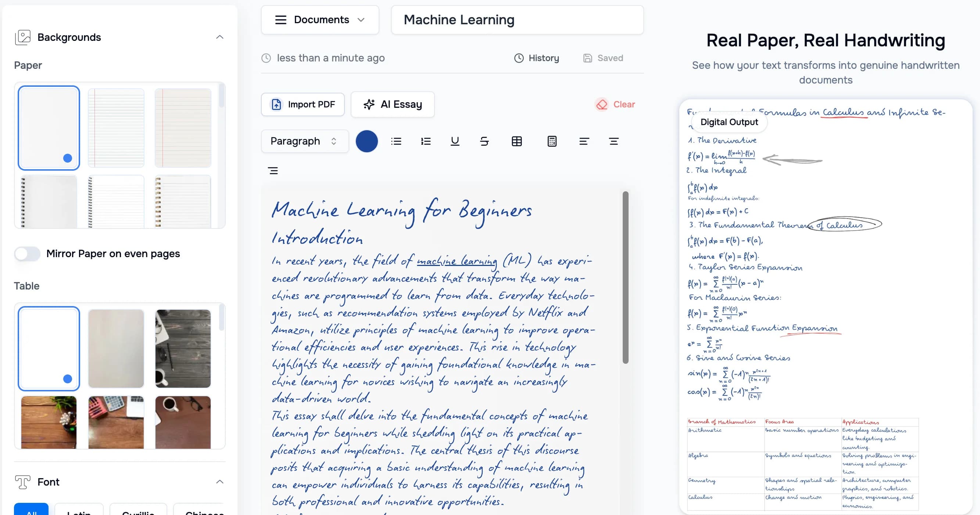Pick the brown desk with glasses background

183,423
